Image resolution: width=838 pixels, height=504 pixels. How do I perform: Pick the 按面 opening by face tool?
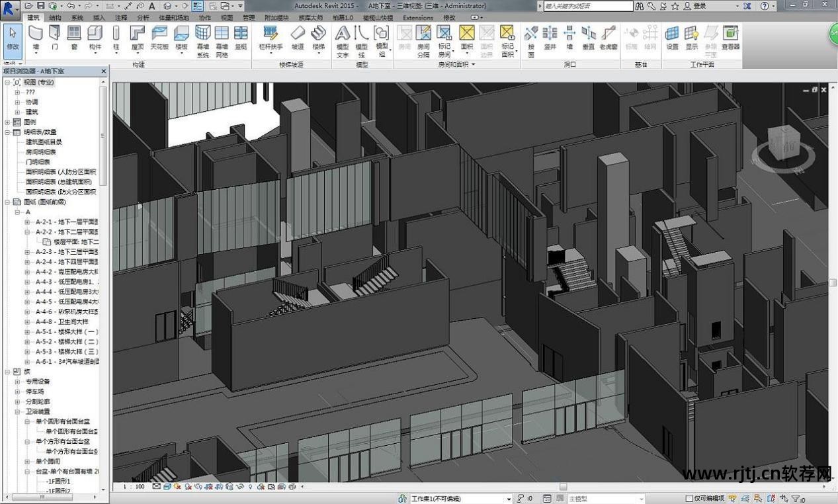(x=531, y=41)
